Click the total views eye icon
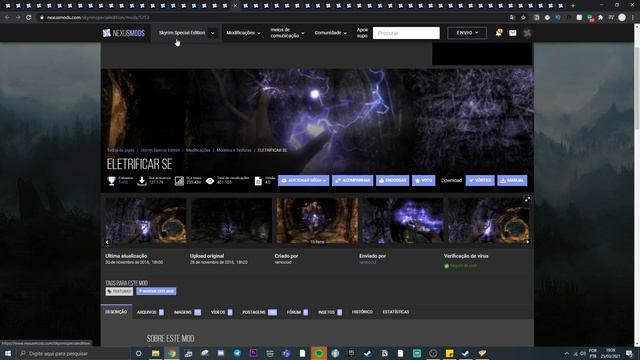 (210, 181)
